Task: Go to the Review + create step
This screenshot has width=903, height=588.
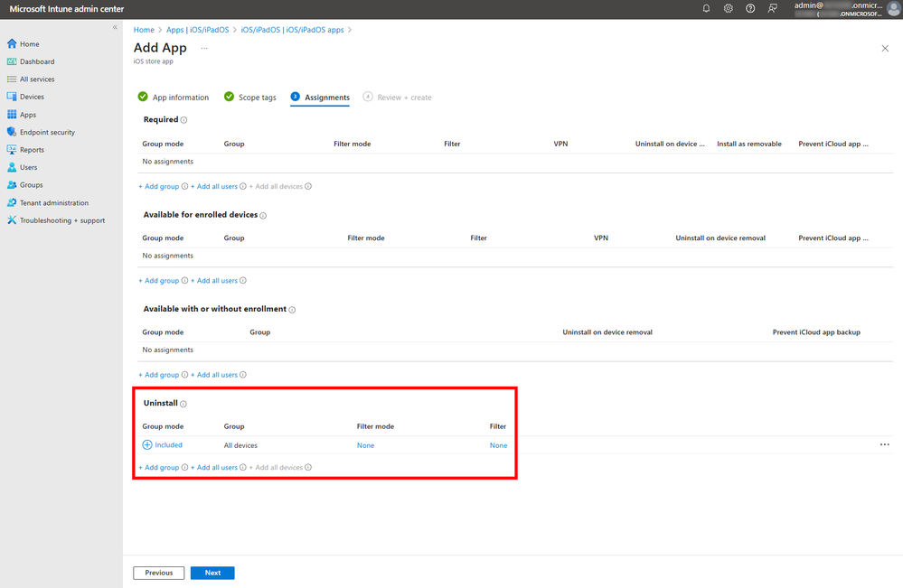Action: [398, 98]
